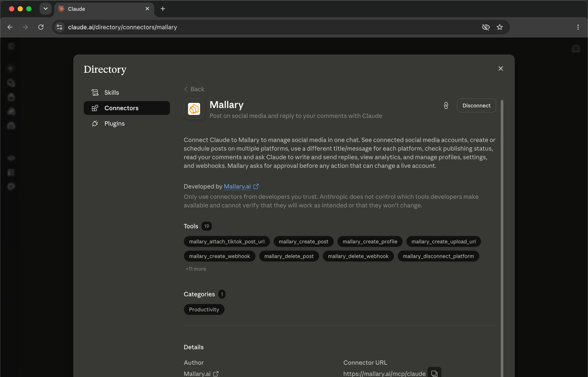The height and width of the screenshot is (377, 588).
Task: Reload the page with the refresh icon
Action: pos(41,27)
